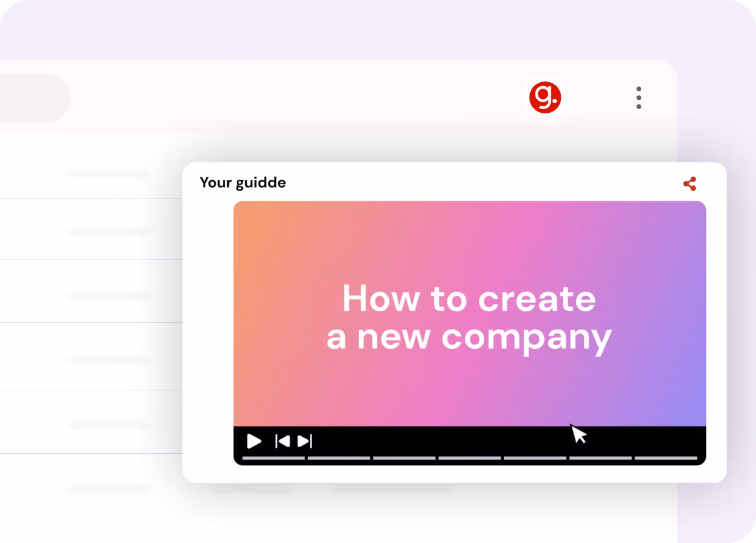Open the guidde recording card
The image size is (756, 543).
pyautogui.click(x=455, y=322)
